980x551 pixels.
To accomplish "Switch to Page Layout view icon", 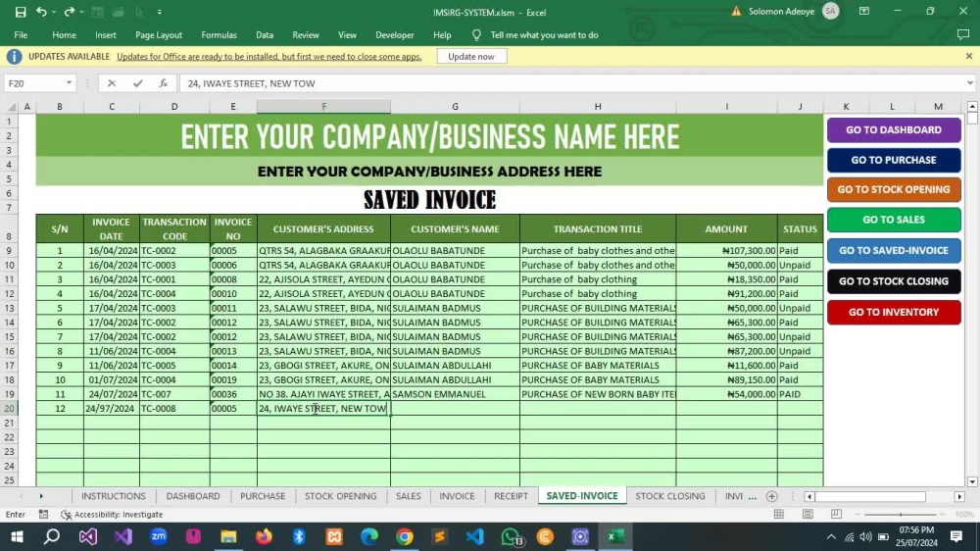I will tap(808, 514).
